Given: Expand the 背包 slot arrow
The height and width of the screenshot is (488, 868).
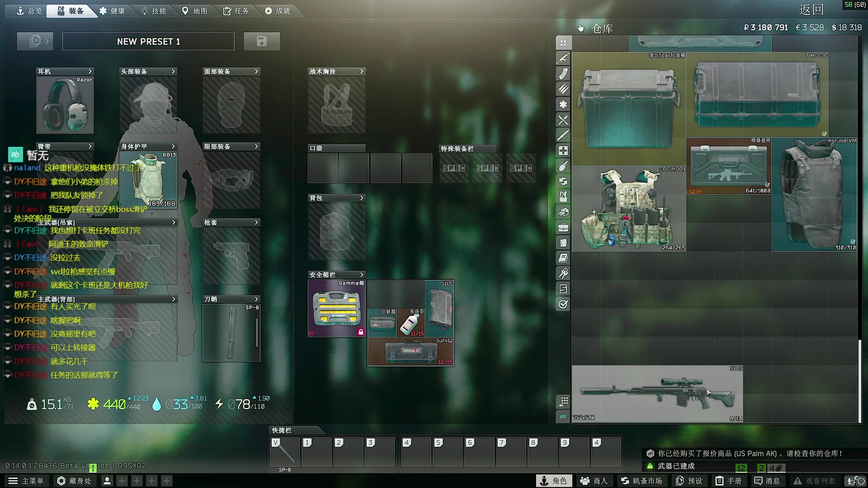Looking at the screenshot, I should pyautogui.click(x=361, y=198).
